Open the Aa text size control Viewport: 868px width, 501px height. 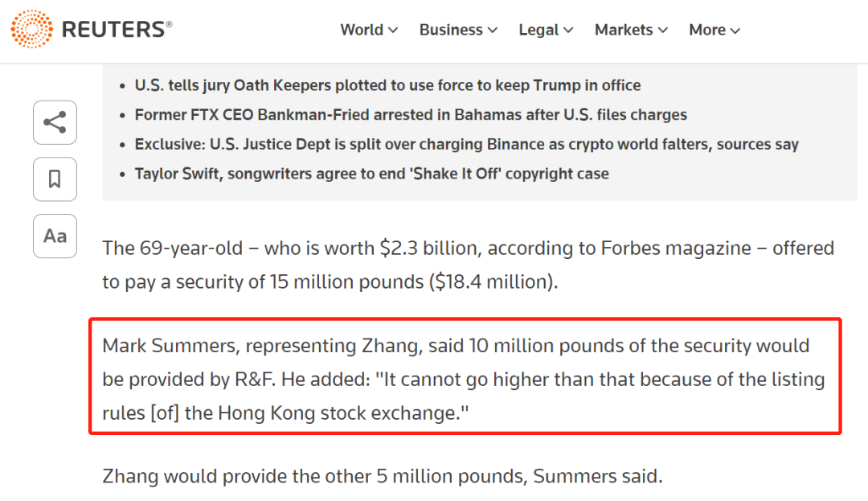tap(55, 236)
